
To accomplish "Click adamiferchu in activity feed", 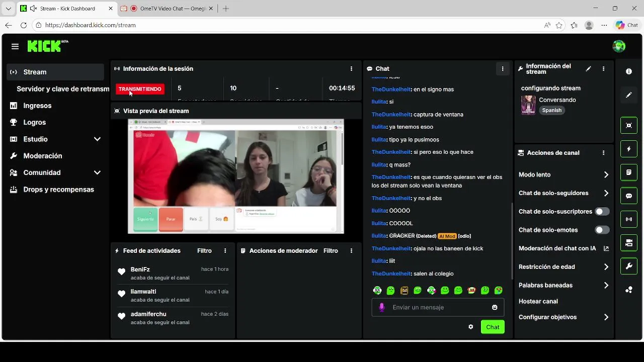I will click(148, 314).
